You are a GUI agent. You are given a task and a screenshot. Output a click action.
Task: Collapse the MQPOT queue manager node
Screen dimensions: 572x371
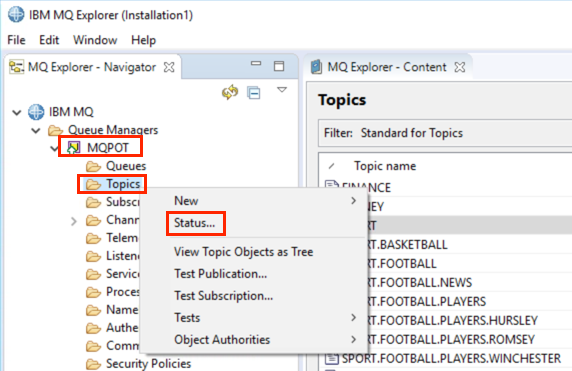[x=54, y=148]
